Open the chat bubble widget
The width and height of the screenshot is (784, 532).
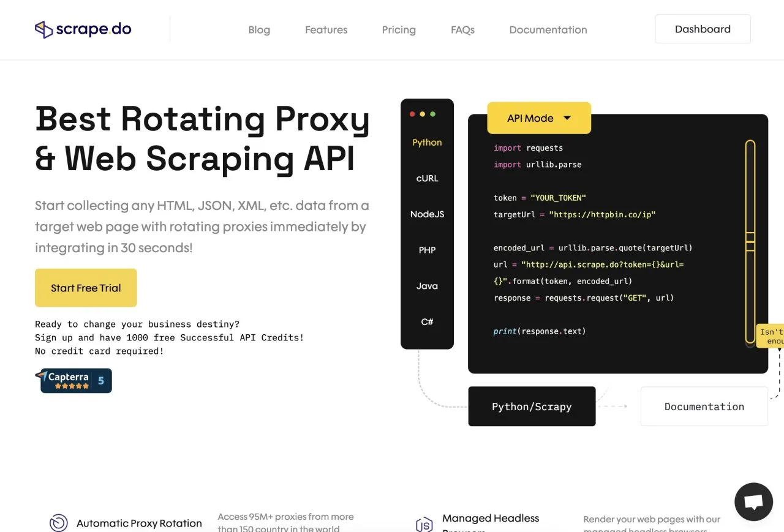(753, 502)
